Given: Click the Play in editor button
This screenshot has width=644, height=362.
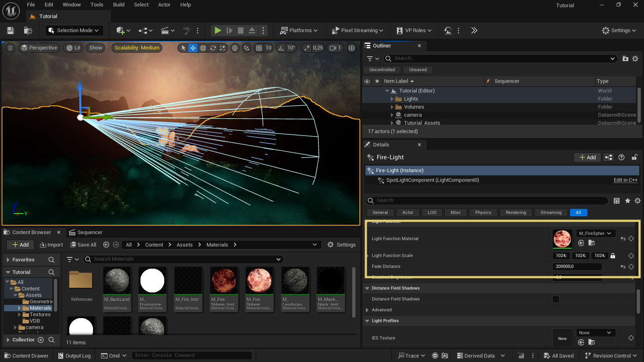Looking at the screenshot, I should tap(217, 31).
